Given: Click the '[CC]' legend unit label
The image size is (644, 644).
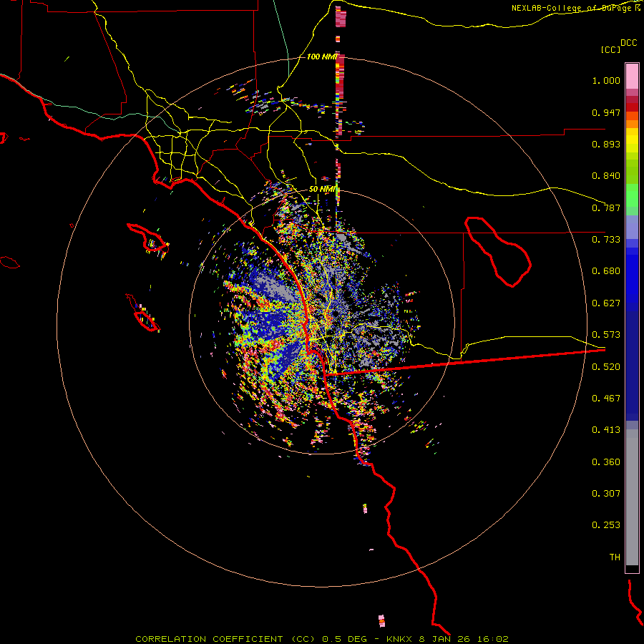Looking at the screenshot, I should (x=610, y=49).
